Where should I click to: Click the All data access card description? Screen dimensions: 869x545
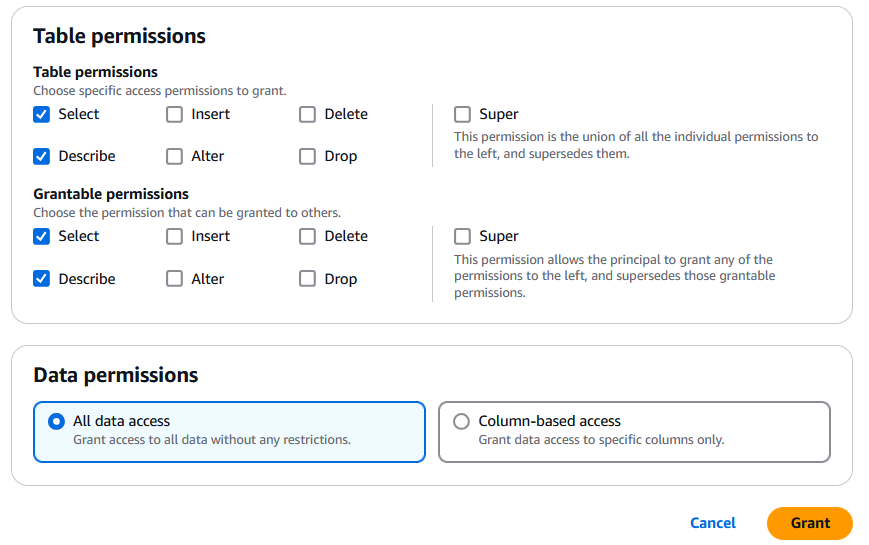(212, 440)
